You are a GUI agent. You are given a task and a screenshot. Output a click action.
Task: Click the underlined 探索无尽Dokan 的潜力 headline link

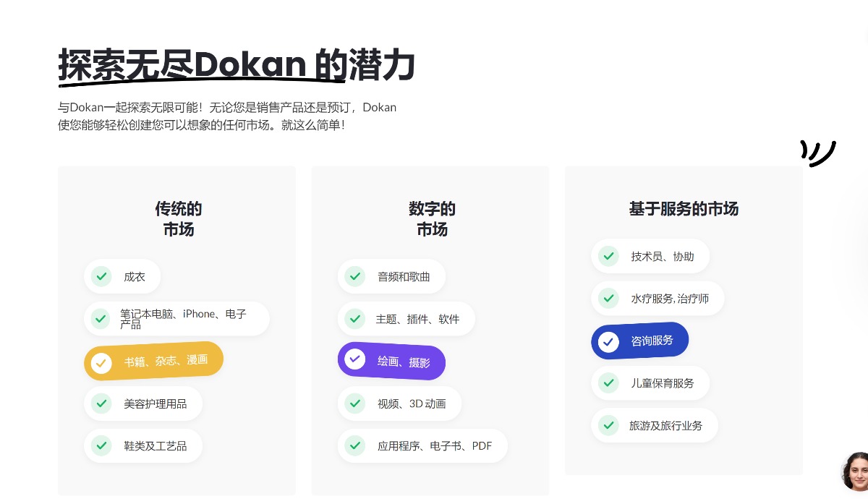[237, 65]
